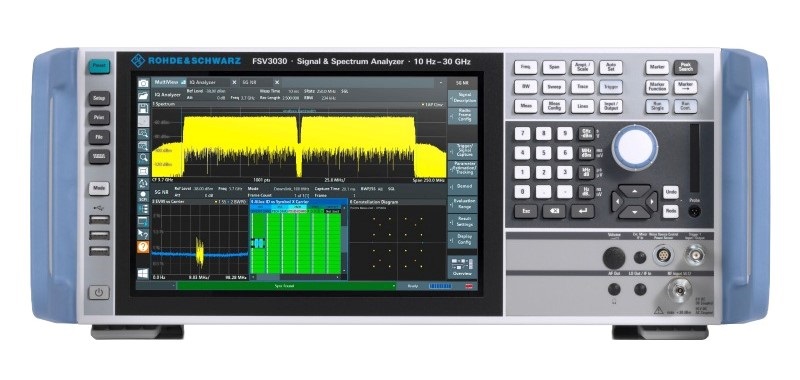The image size is (800, 380).
Task: Open the Signal Description softkey
Action: (x=462, y=98)
